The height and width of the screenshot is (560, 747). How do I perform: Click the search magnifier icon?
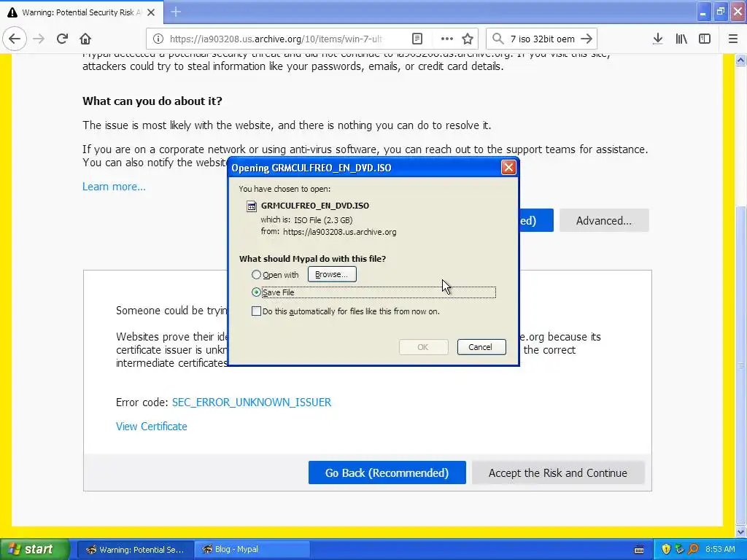pos(498,39)
